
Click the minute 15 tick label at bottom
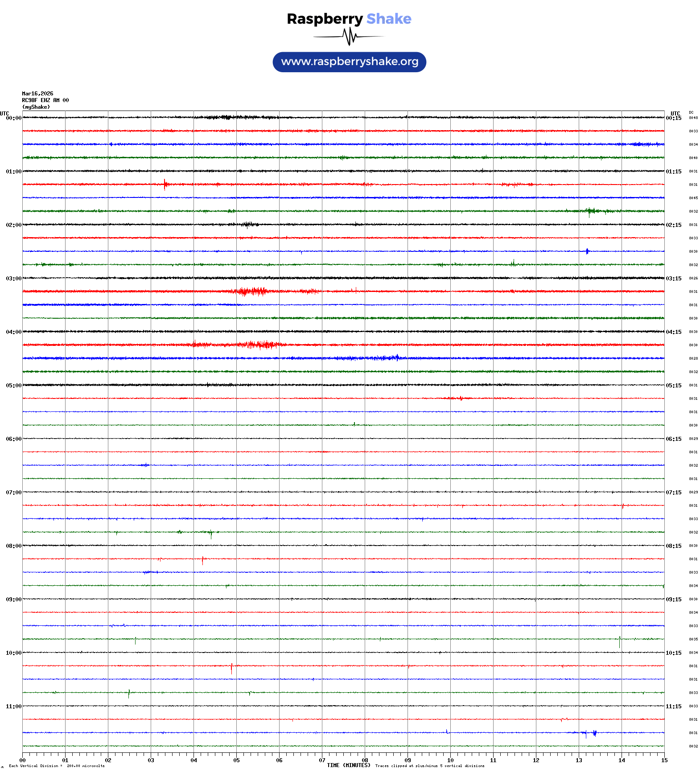click(x=664, y=760)
